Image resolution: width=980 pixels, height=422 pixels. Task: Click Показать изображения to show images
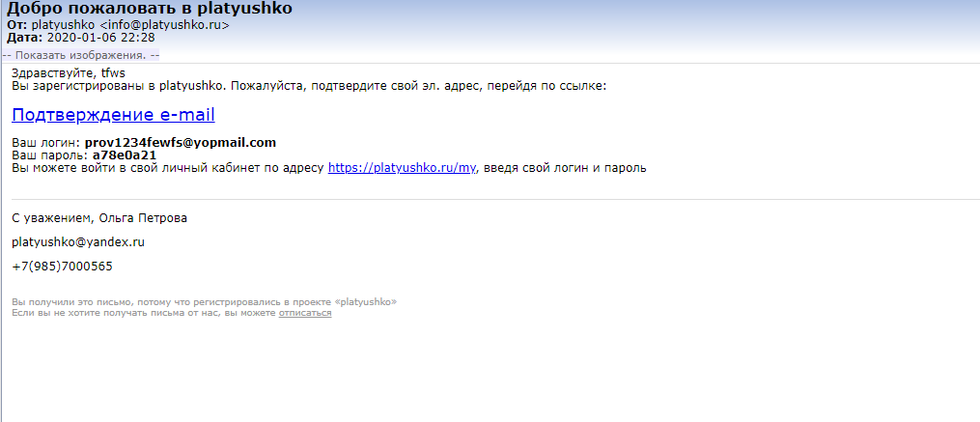[x=81, y=55]
